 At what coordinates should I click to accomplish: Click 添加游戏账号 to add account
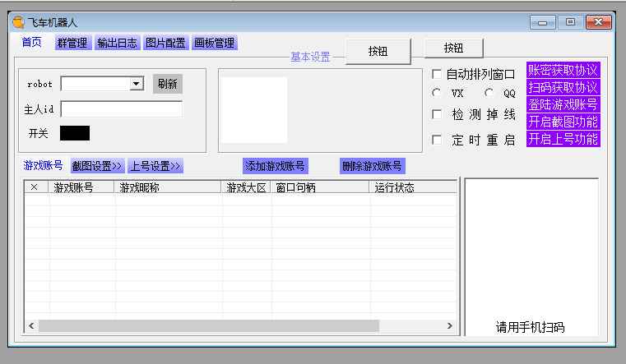click(275, 166)
